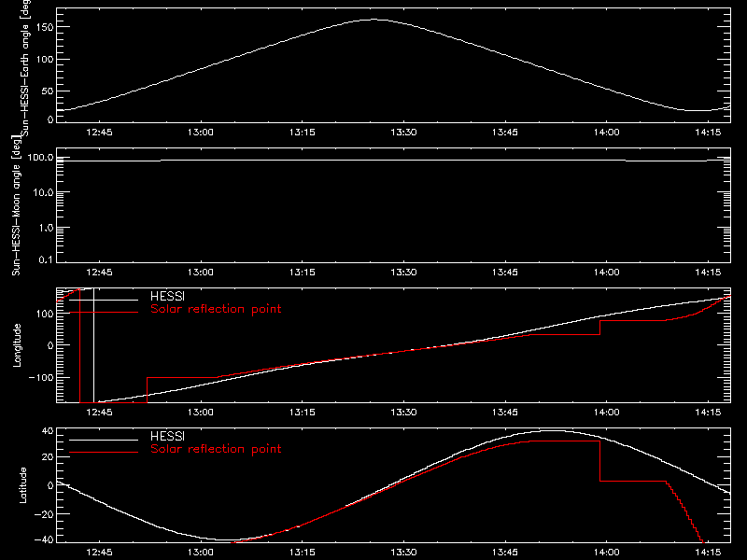Click the HESSI legend label in Longitude plot
The height and width of the screenshot is (560, 747).
pyautogui.click(x=167, y=296)
